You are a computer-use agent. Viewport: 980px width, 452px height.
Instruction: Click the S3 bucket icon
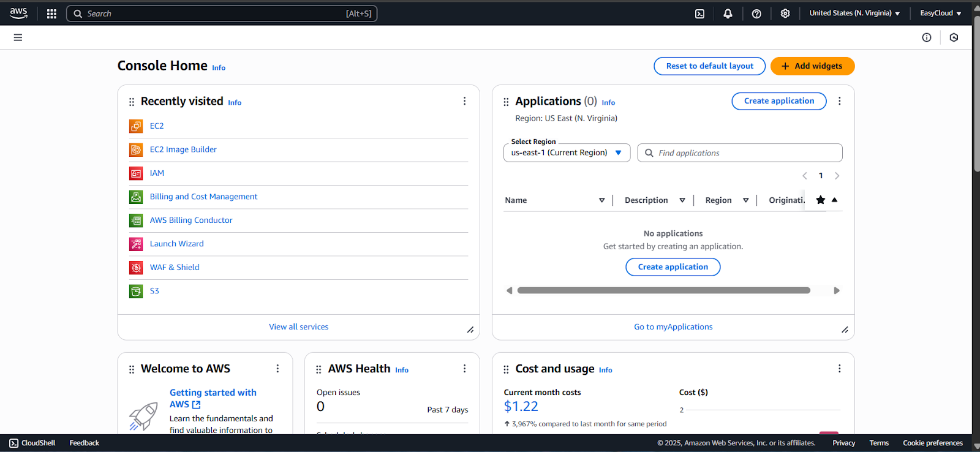point(136,291)
